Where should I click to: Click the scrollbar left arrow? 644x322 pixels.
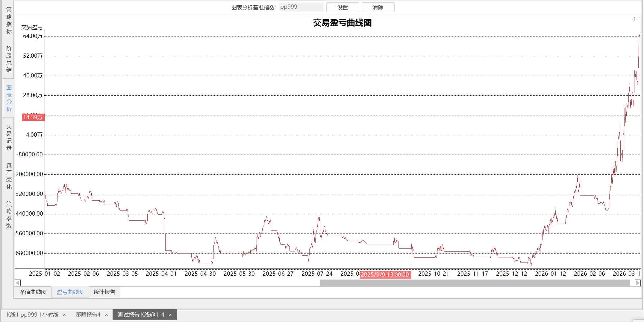pos(18,283)
